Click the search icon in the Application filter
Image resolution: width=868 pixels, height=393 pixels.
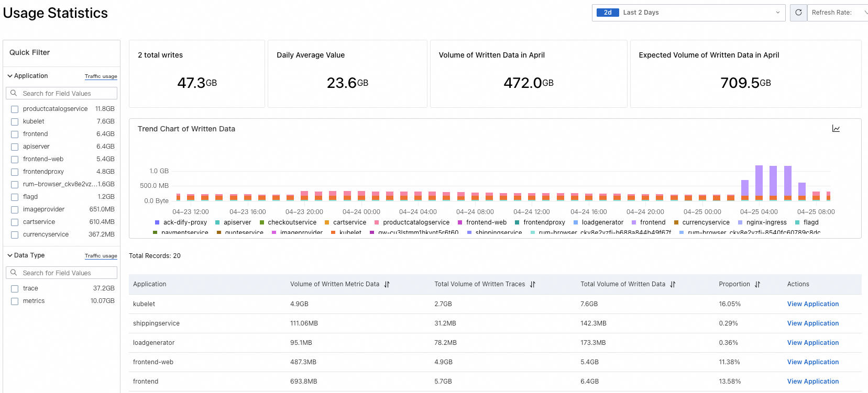tap(14, 93)
